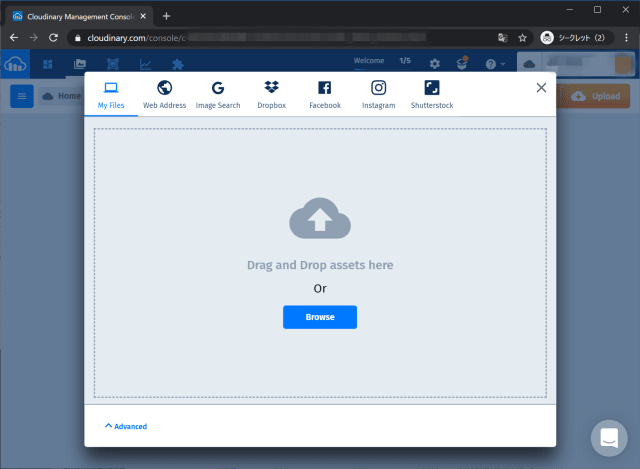The image size is (640, 469).
Task: Open the Media Library icon
Action: point(80,64)
